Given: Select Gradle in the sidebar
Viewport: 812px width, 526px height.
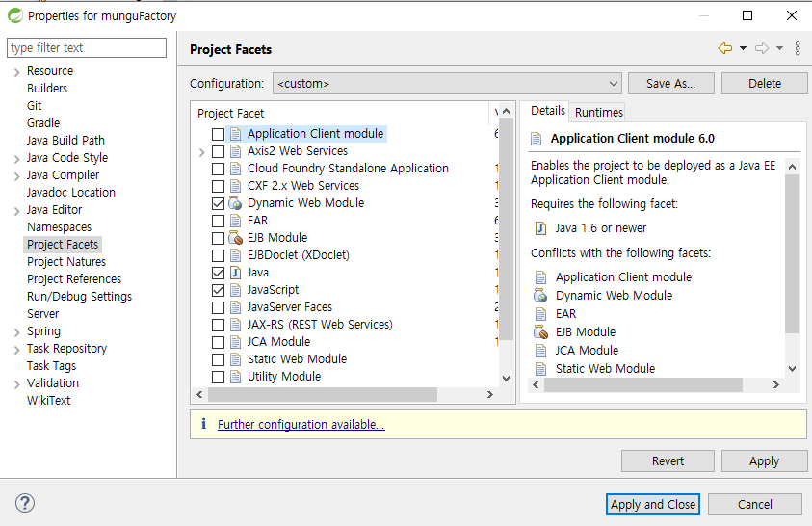Looking at the screenshot, I should [43, 123].
